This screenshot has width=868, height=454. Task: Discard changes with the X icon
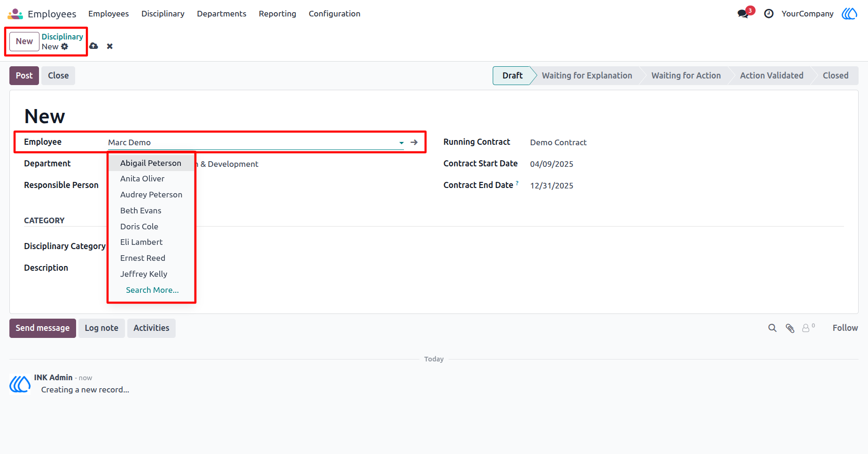109,46
